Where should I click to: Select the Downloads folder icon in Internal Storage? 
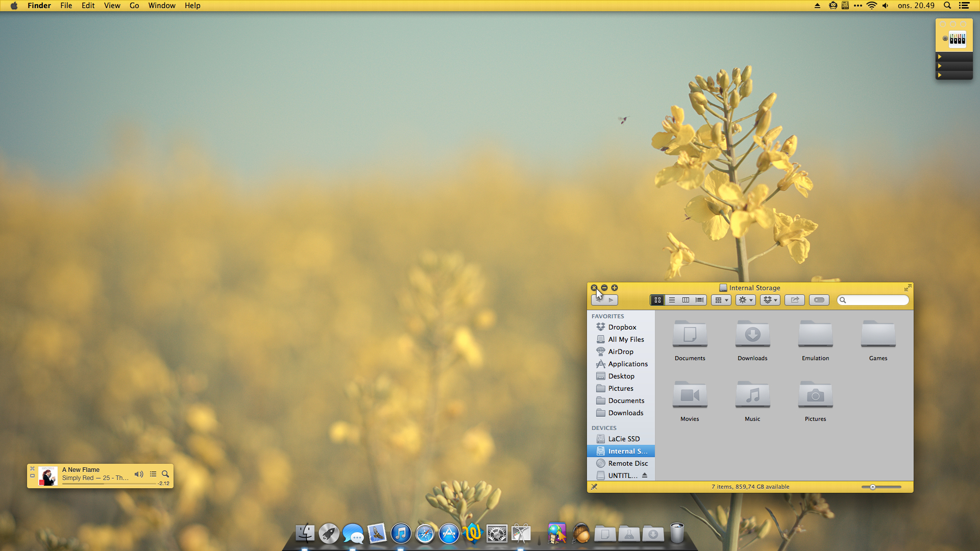[752, 335]
